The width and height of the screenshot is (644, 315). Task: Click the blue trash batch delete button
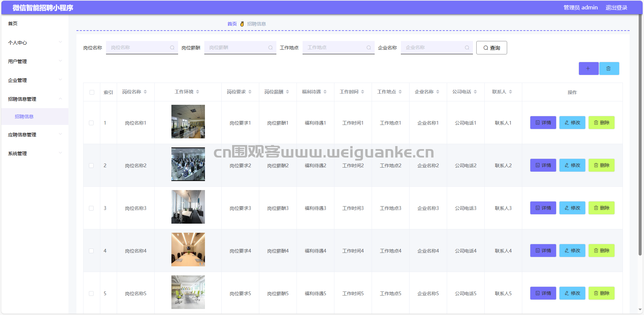tap(609, 69)
